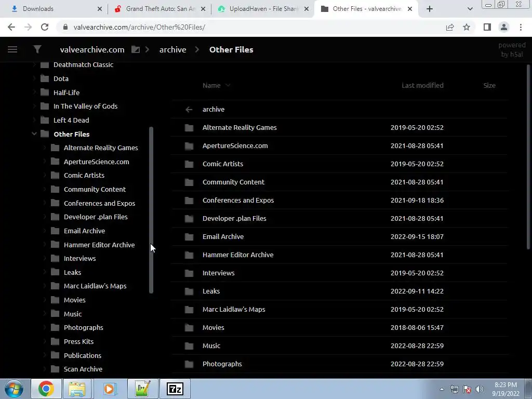Open Marc Laidlaw's Maps folder in list
Viewport: 532px width, 399px height.
(234, 310)
